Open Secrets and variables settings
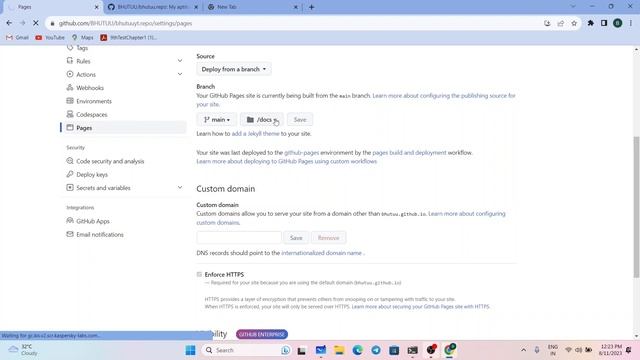Screen dimensions: 640x360 (x=103, y=188)
